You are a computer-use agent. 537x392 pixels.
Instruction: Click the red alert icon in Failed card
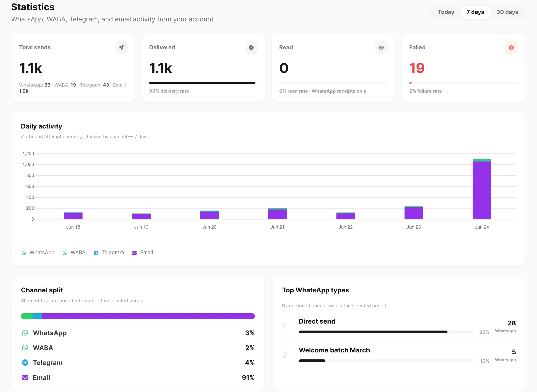point(511,47)
